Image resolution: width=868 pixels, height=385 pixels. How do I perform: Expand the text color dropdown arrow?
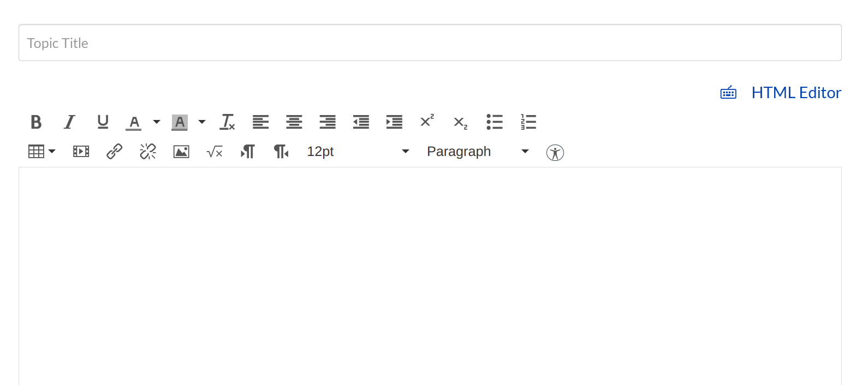pyautogui.click(x=157, y=122)
